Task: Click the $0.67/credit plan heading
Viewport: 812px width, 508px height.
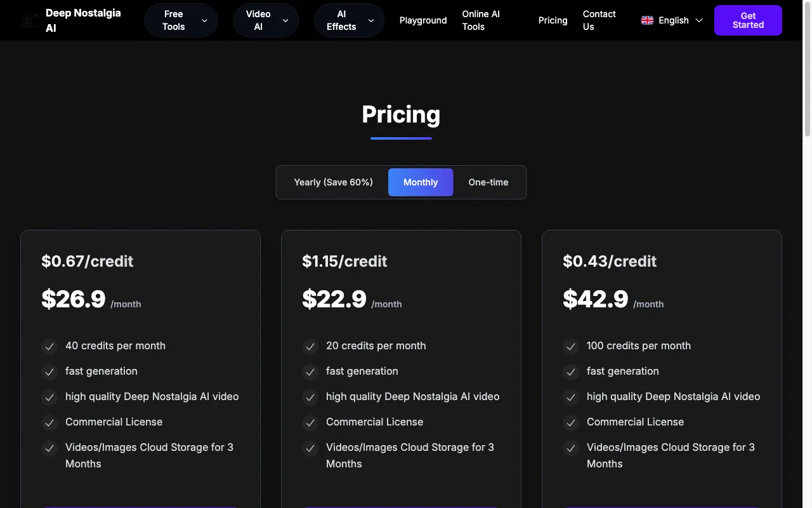Action: (88, 261)
